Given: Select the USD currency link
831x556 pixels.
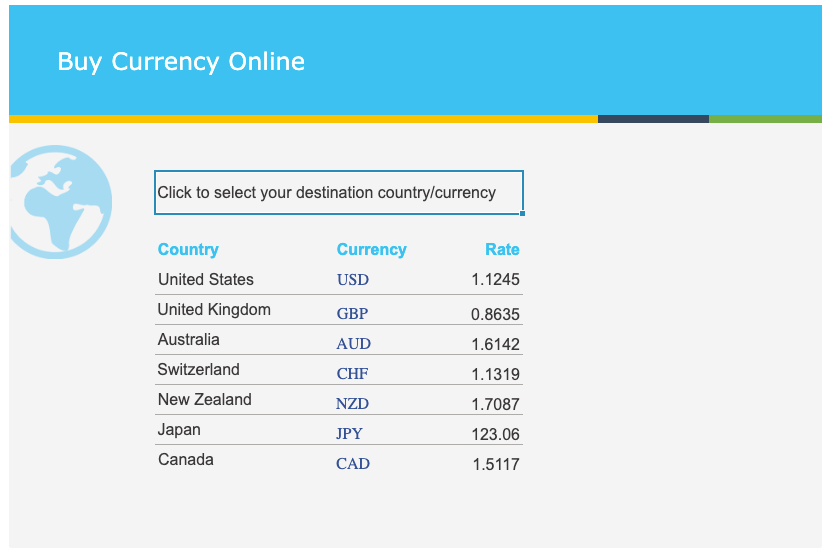Looking at the screenshot, I should (x=352, y=280).
